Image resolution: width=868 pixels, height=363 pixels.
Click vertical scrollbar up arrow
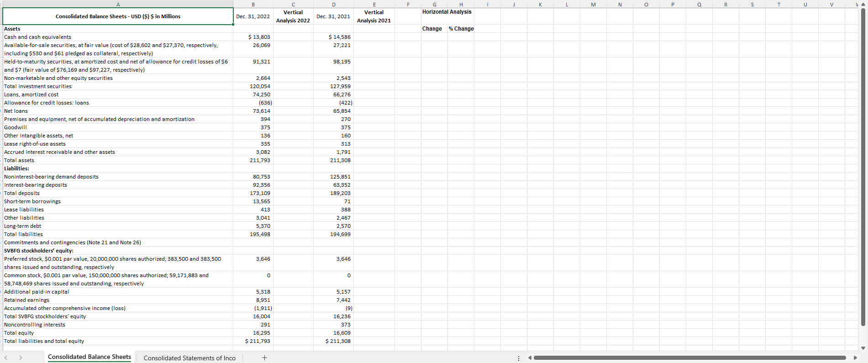863,4
